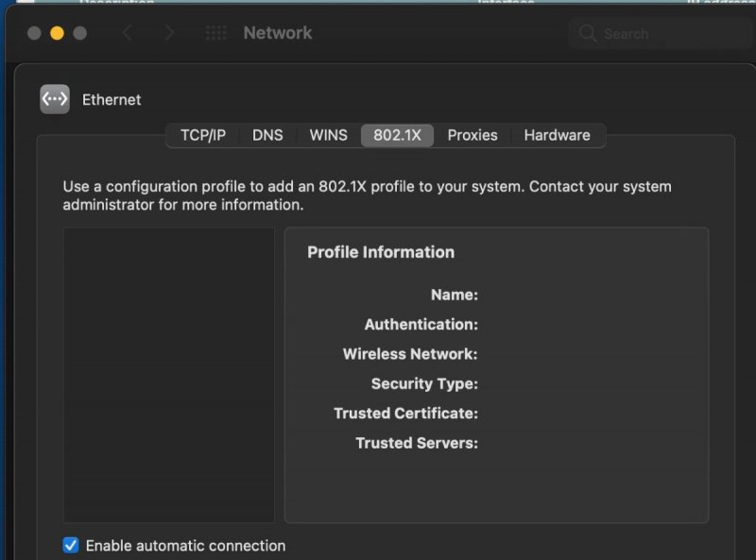Open the Proxies tab
Screen dimensions: 756x560
click(x=472, y=135)
